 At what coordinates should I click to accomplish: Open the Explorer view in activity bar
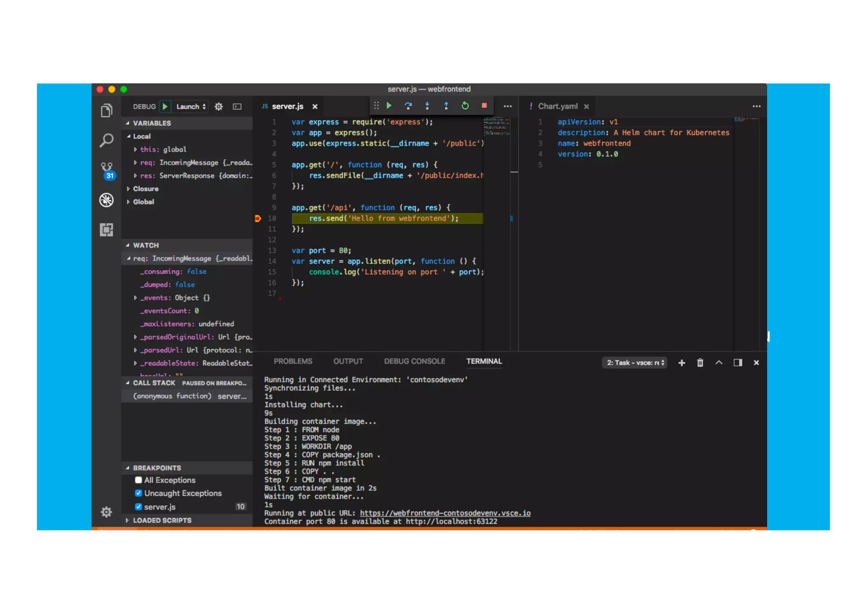106,111
